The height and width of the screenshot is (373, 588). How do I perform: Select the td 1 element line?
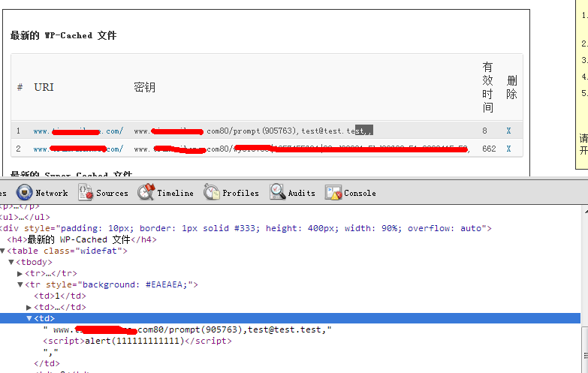pos(60,296)
